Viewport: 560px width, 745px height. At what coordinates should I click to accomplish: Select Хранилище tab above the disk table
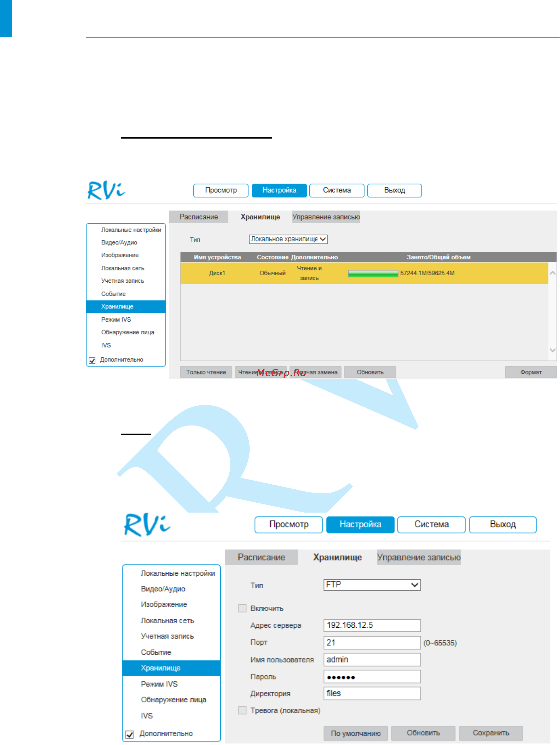[260, 217]
